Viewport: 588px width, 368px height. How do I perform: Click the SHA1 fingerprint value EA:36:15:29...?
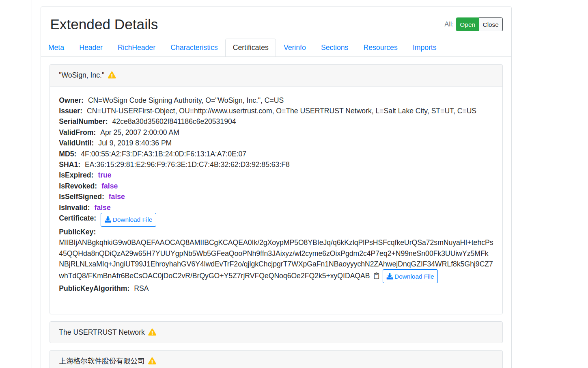point(187,165)
